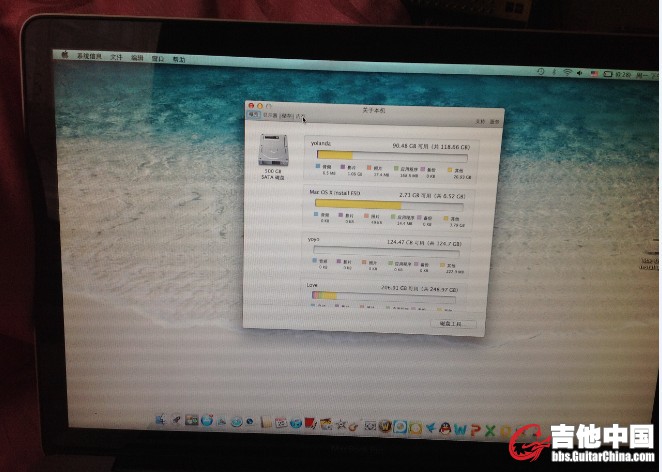Switch to the 概览 tab

tap(254, 115)
